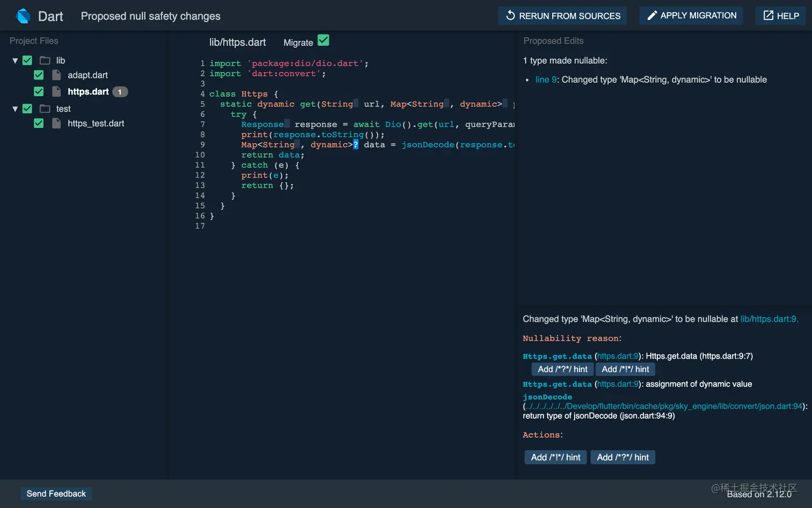Click Add /*!*/ hint under Actions

click(x=556, y=457)
